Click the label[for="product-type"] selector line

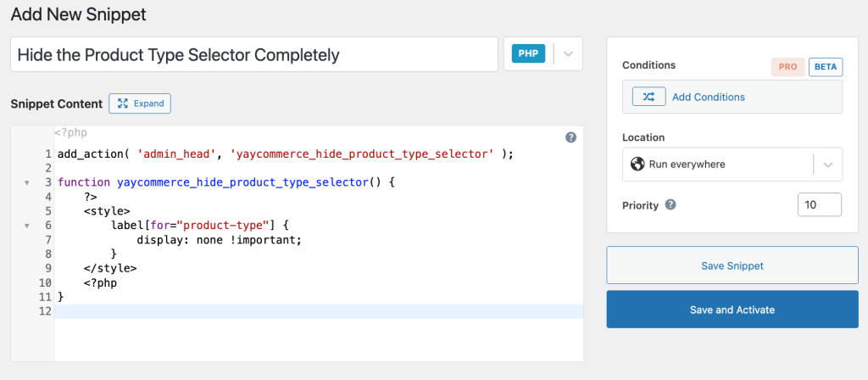pyautogui.click(x=200, y=226)
